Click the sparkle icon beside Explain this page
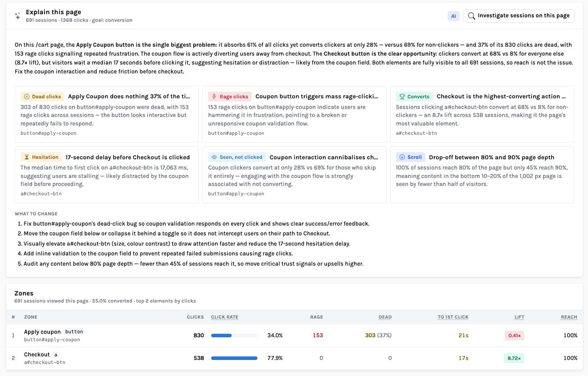Image resolution: width=588 pixels, height=376 pixels. point(17,16)
